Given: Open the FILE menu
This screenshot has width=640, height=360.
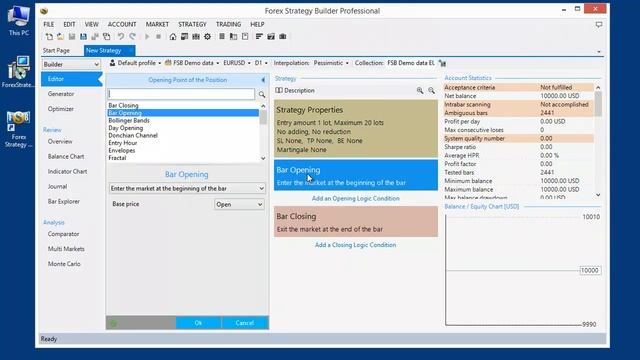Looking at the screenshot, I should click(x=49, y=24).
